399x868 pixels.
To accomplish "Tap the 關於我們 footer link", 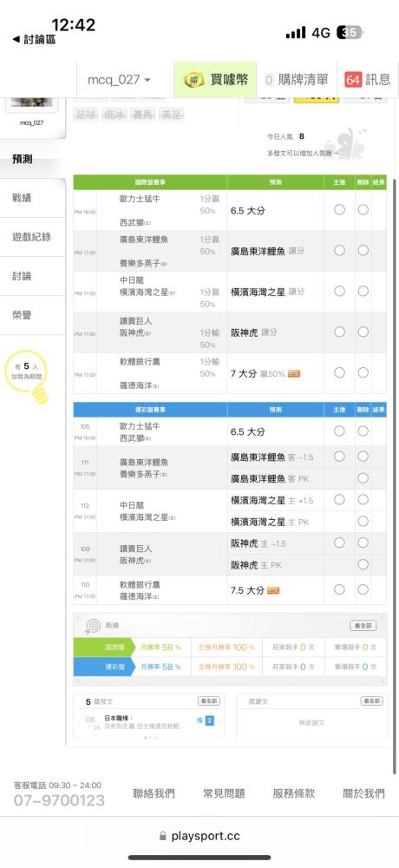I will [364, 793].
